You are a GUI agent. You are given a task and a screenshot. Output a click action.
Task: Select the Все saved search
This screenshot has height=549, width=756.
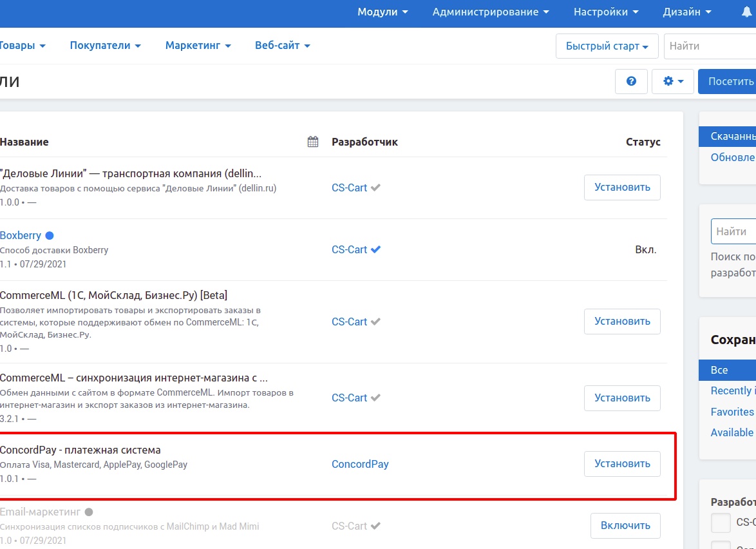click(x=728, y=370)
